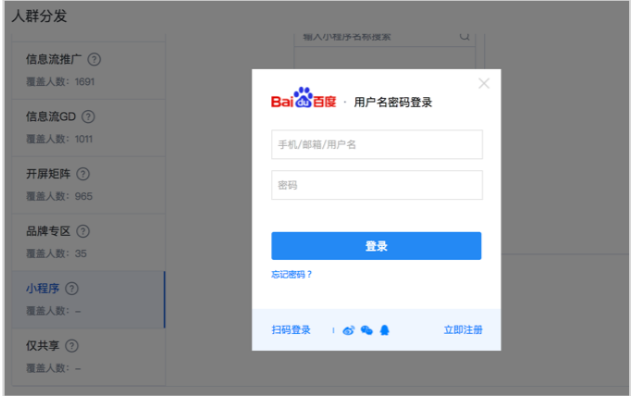Click the 用户名密码登录 dialog heading
Viewport: 632px width, 396px height.
pos(393,102)
